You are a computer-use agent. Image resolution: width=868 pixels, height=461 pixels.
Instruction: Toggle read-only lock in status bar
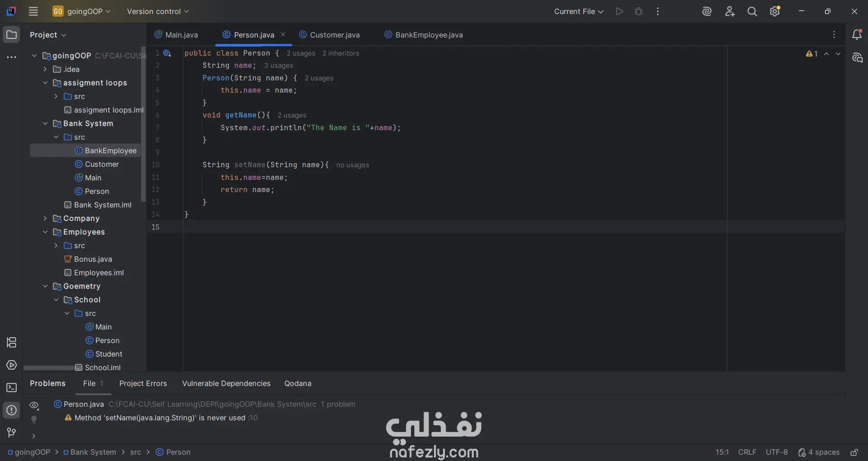[x=854, y=452]
